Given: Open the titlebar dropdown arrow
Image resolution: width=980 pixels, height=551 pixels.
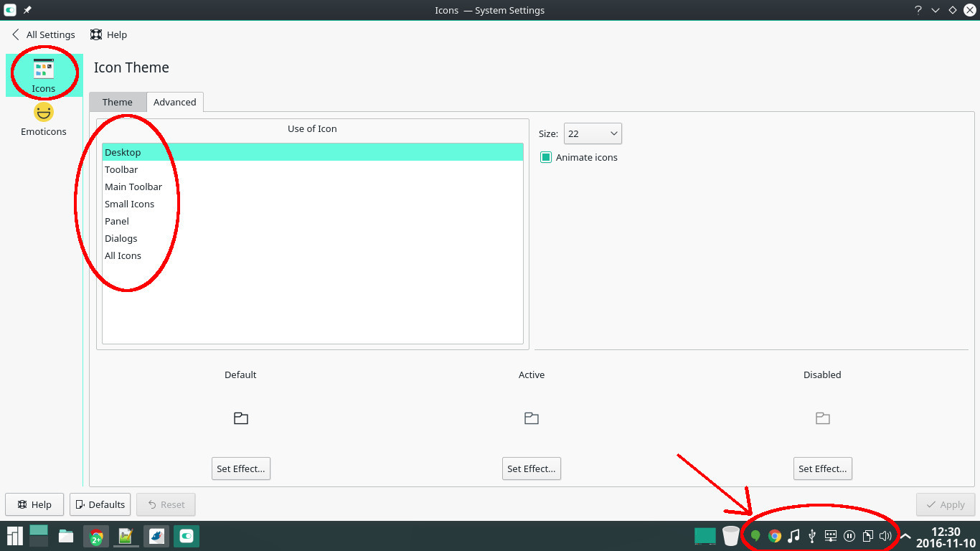Looking at the screenshot, I should [x=934, y=10].
